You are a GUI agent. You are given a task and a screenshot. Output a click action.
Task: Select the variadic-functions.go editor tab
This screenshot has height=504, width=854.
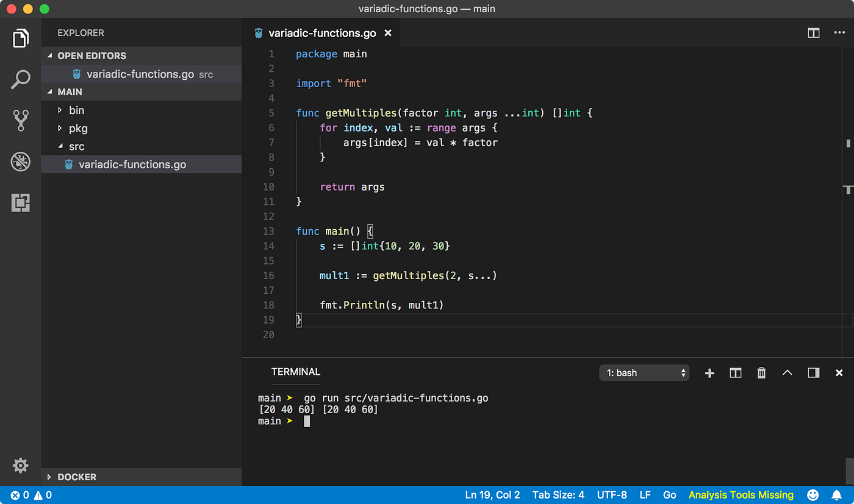322,33
